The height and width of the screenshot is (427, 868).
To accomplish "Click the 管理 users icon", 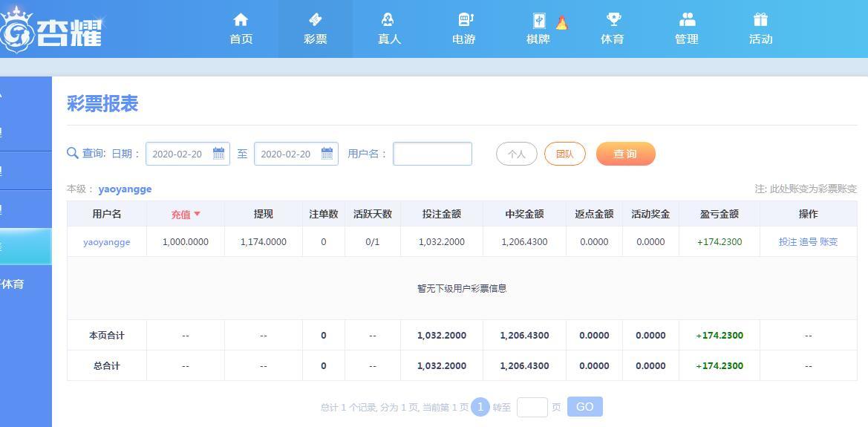I will pyautogui.click(x=687, y=20).
